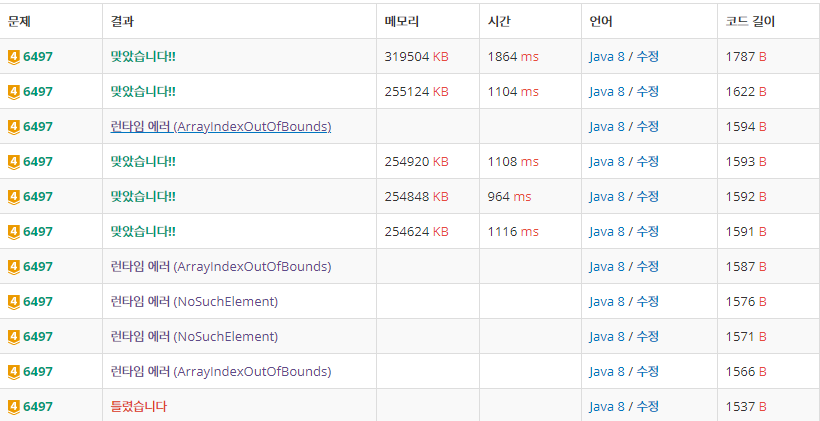Click the 1864 ms time value
Screen dimensions: 820x421
tap(513, 56)
